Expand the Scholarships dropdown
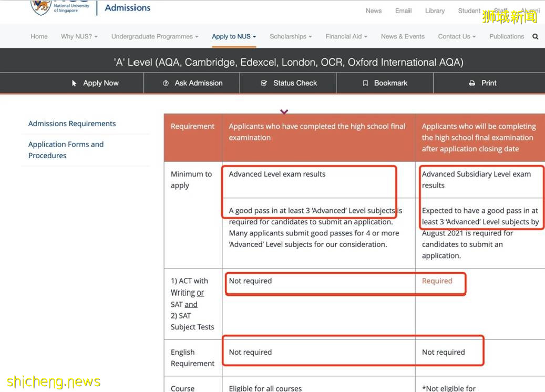 290,37
